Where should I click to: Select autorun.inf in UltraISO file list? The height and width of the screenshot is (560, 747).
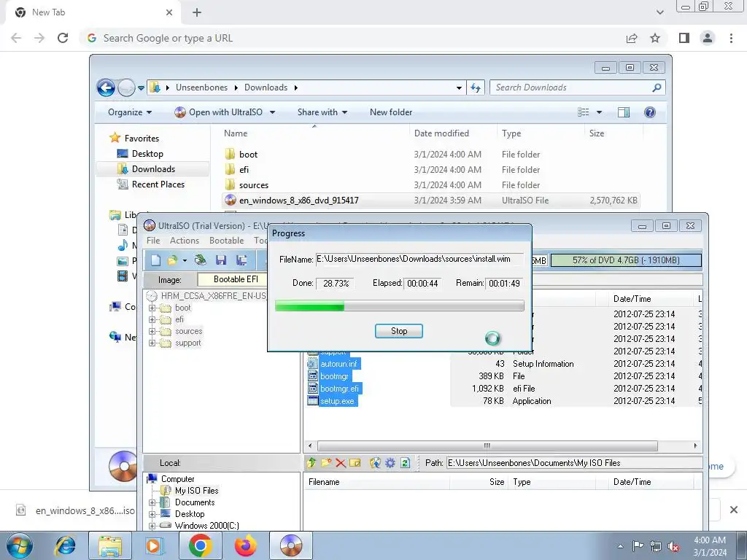338,364
